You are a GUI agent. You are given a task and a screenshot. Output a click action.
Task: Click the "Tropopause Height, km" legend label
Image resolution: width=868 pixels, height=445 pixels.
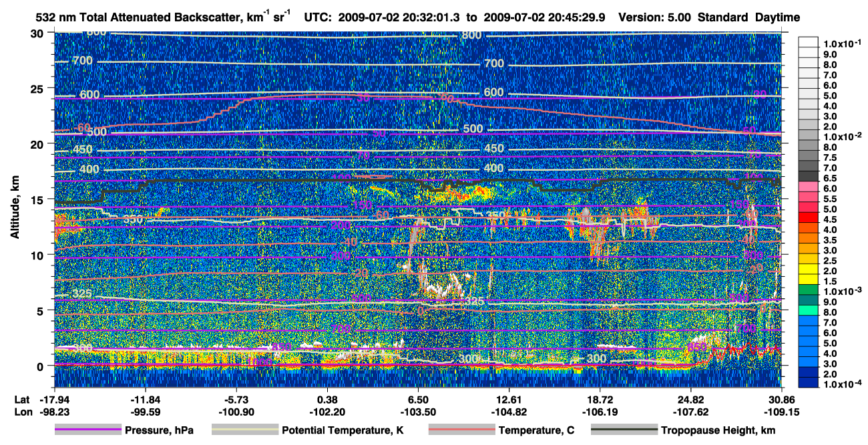tap(718, 430)
